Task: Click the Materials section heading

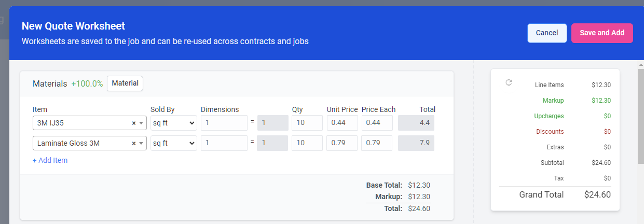Action: [x=50, y=83]
